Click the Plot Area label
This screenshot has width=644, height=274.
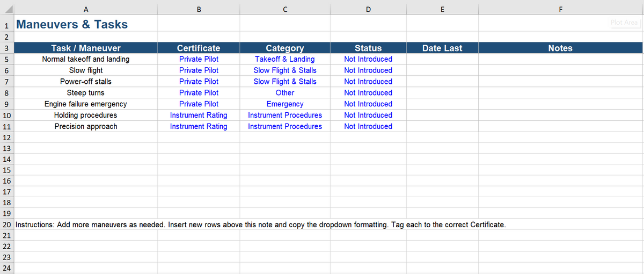624,23
